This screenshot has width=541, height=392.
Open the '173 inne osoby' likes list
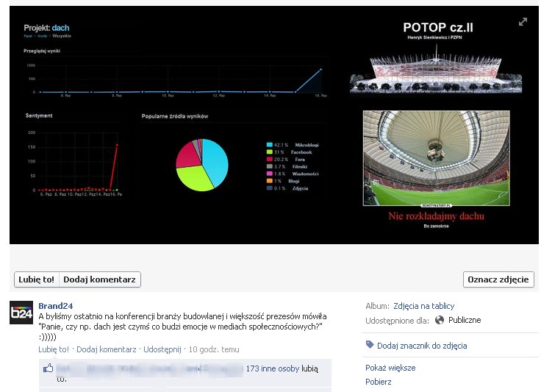point(270,368)
